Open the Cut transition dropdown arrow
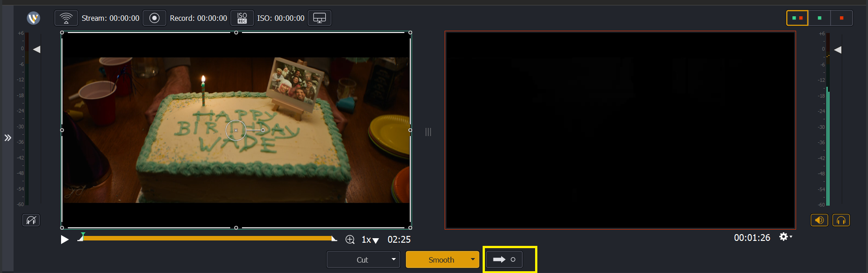This screenshot has width=868, height=273. (x=394, y=259)
